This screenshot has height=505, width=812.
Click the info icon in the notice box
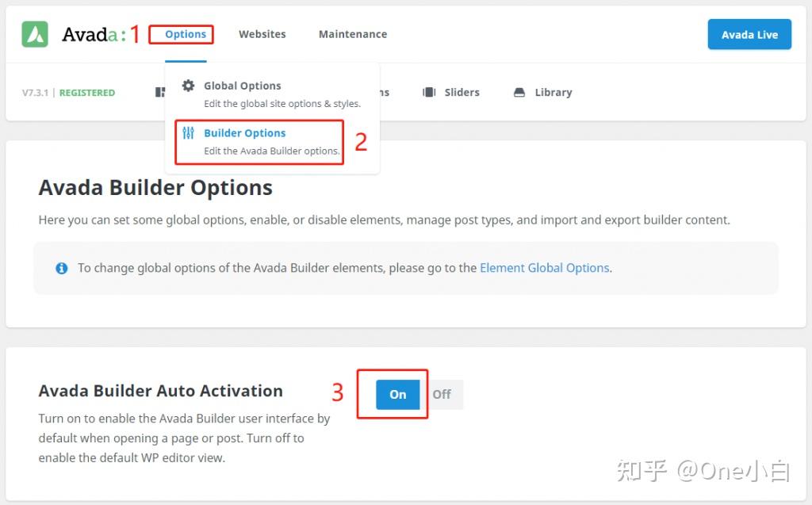click(62, 268)
